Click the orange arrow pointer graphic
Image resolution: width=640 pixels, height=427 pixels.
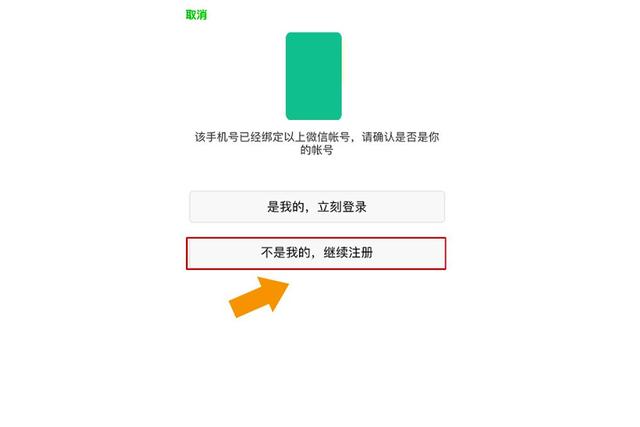(259, 297)
